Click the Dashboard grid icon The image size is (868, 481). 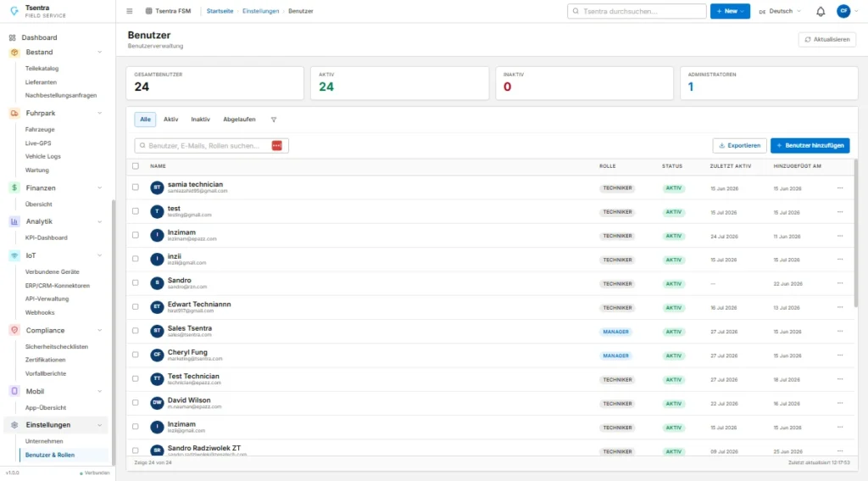12,37
